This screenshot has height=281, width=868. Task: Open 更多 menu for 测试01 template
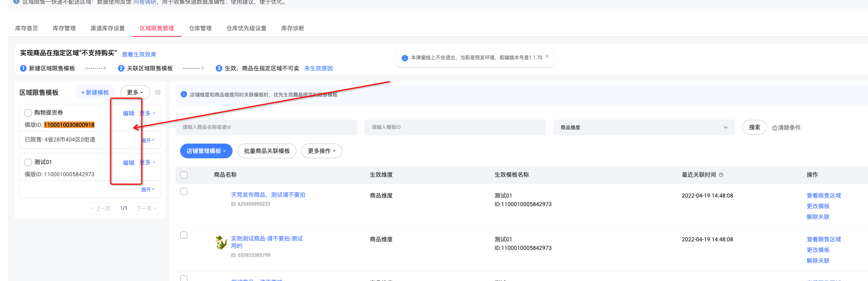point(147,162)
